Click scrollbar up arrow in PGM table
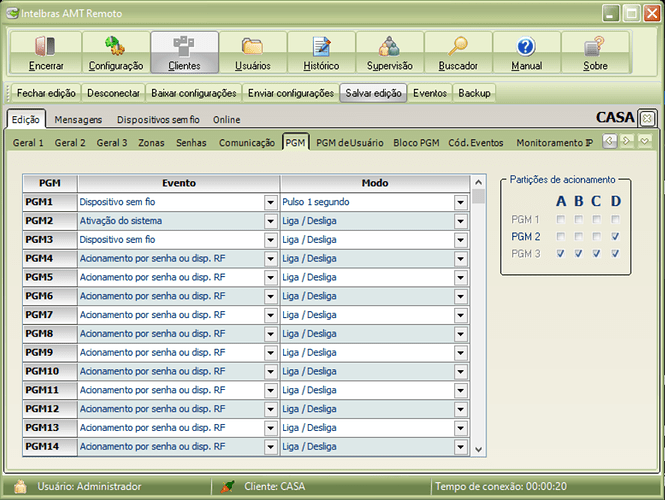This screenshot has height=500, width=665. (x=478, y=182)
